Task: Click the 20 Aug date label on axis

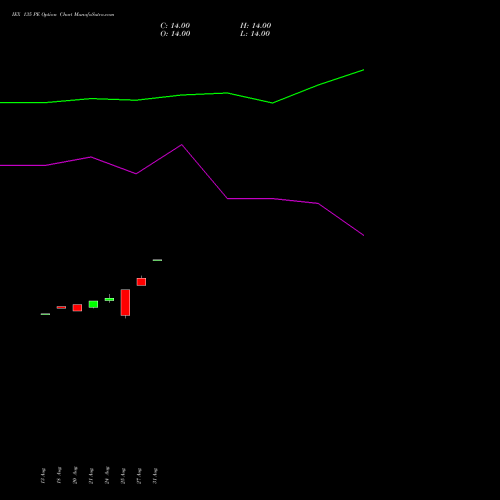Action: coord(75,476)
